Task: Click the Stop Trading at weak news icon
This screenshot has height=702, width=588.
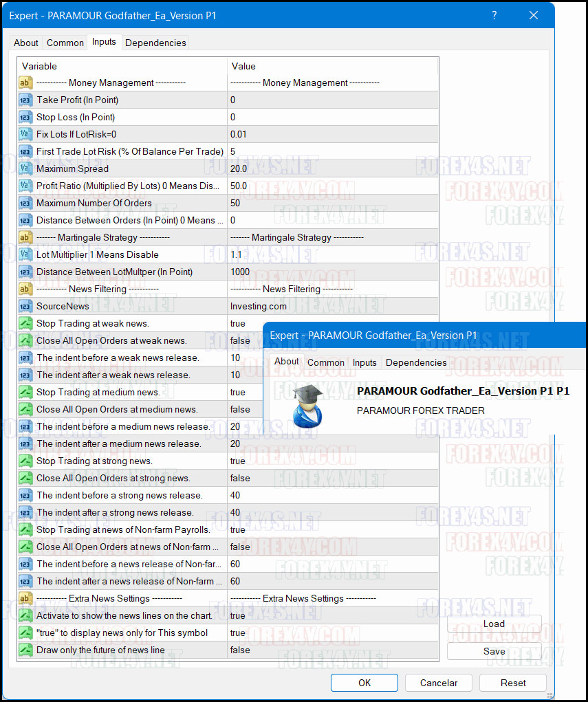Action: tap(25, 324)
